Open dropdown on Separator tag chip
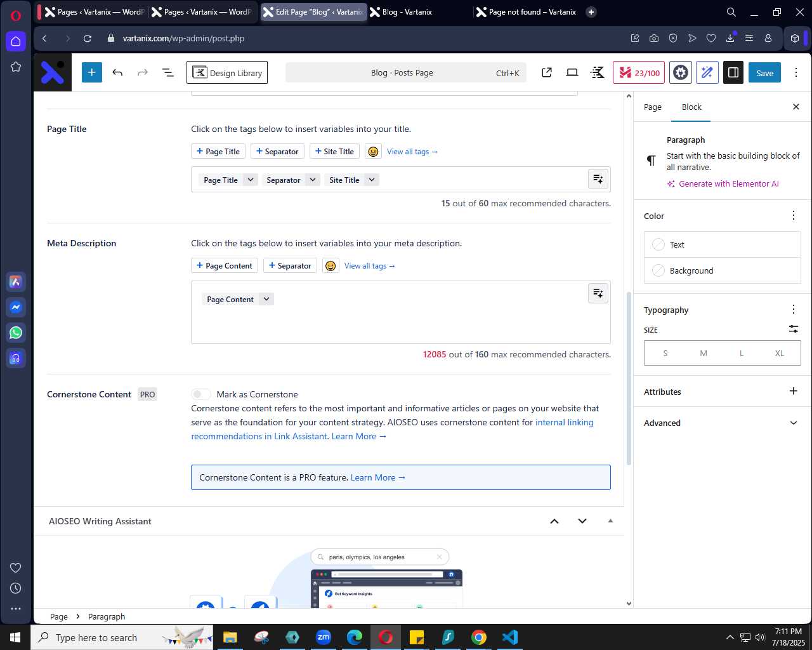Image resolution: width=812 pixels, height=650 pixels. pos(313,180)
